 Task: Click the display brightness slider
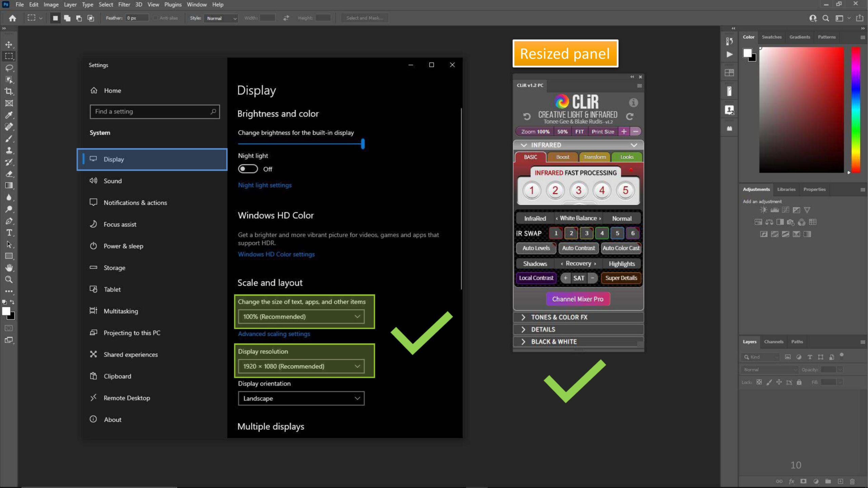point(301,144)
